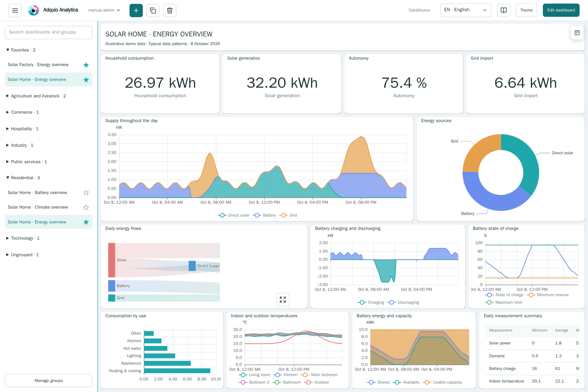Toggle Maximum limit legend
The image size is (588, 392).
click(504, 302)
